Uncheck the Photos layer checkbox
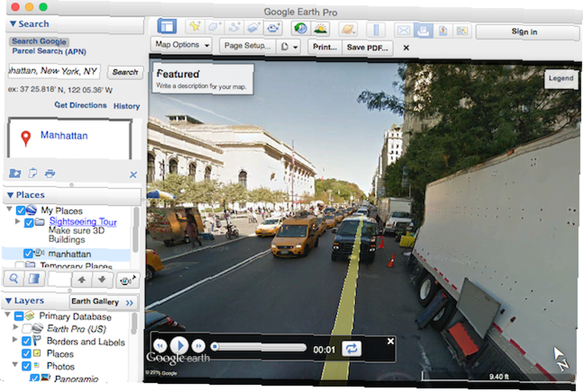The height and width of the screenshot is (392, 583). [x=26, y=366]
